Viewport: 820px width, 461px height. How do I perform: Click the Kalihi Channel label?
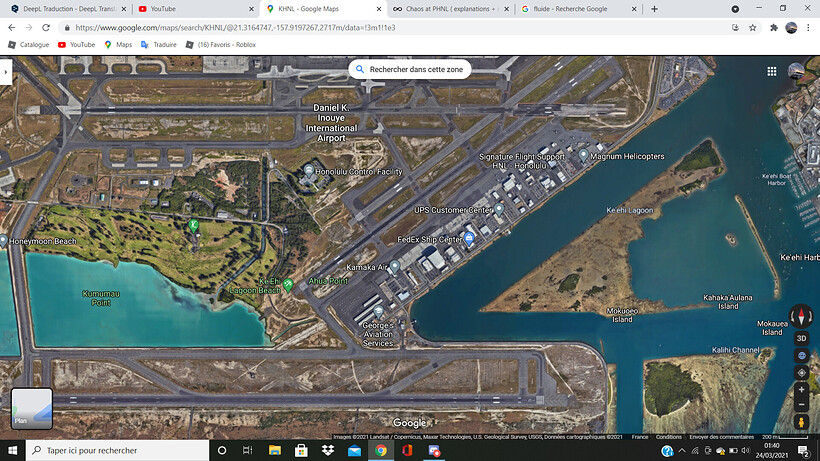pos(735,350)
